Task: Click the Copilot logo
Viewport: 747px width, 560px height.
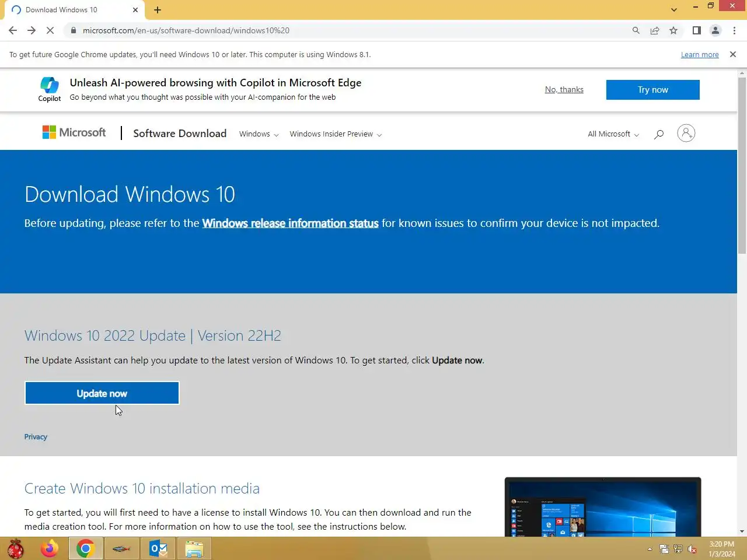Action: point(50,89)
